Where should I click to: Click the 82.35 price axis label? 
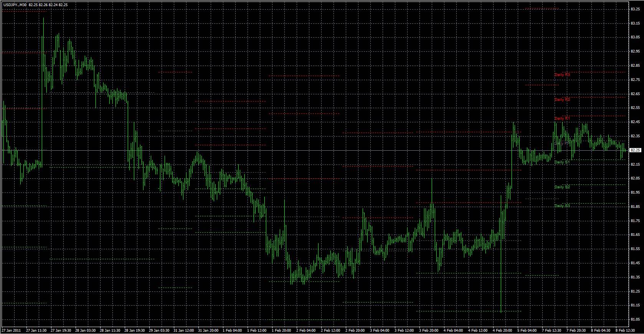[635, 136]
